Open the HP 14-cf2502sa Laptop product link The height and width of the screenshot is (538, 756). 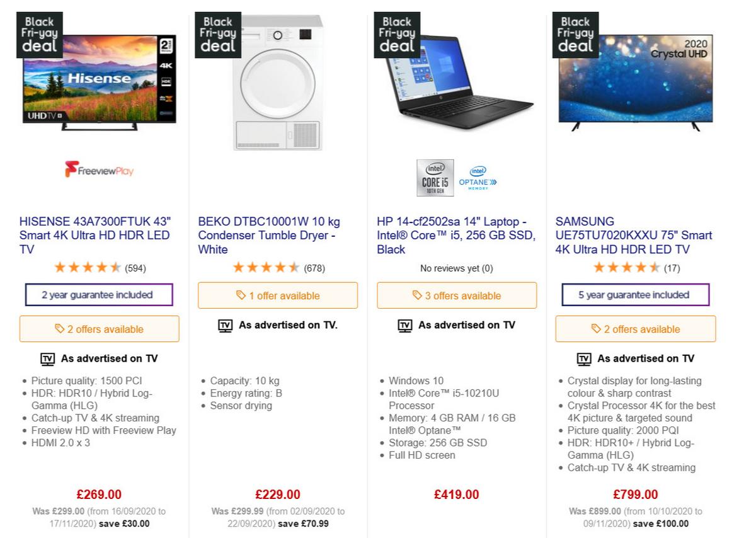(x=456, y=235)
